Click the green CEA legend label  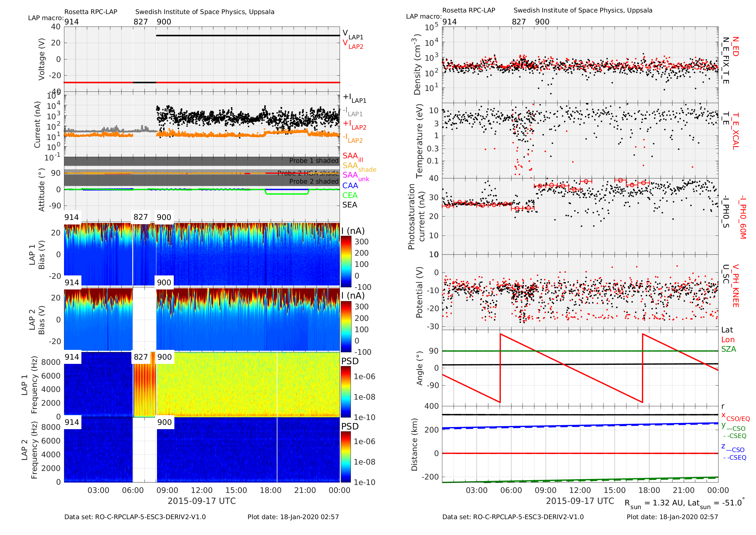(350, 195)
